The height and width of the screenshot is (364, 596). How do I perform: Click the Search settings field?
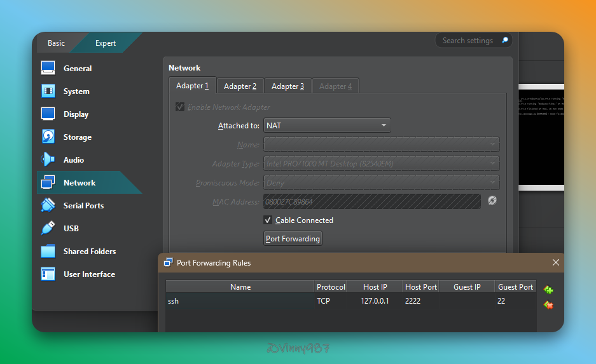468,41
